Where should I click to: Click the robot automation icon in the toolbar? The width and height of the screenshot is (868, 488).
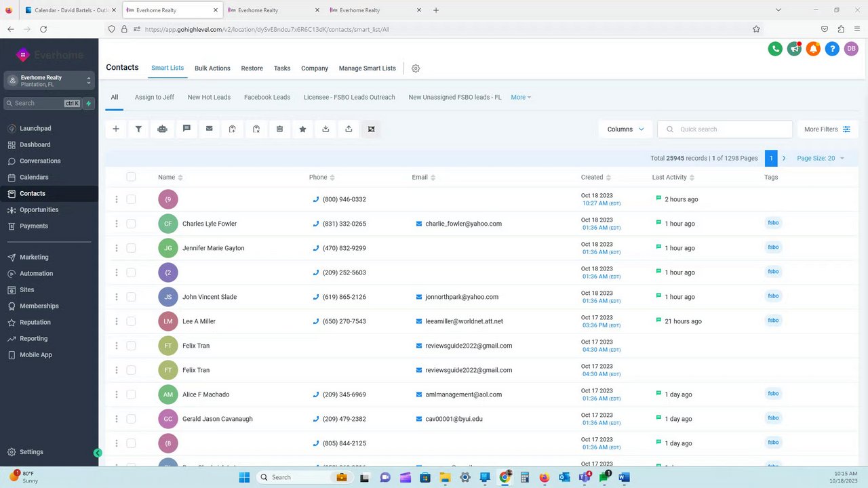(162, 129)
